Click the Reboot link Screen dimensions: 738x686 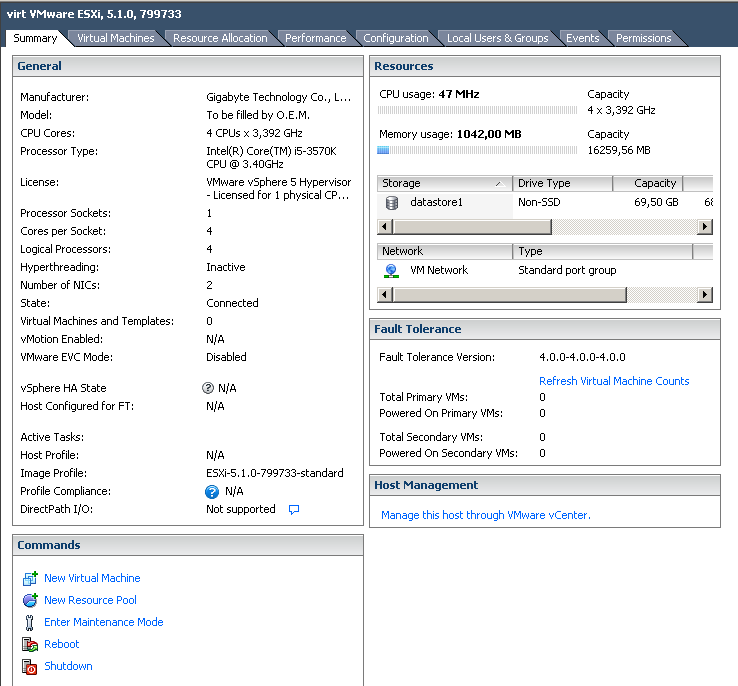point(62,644)
